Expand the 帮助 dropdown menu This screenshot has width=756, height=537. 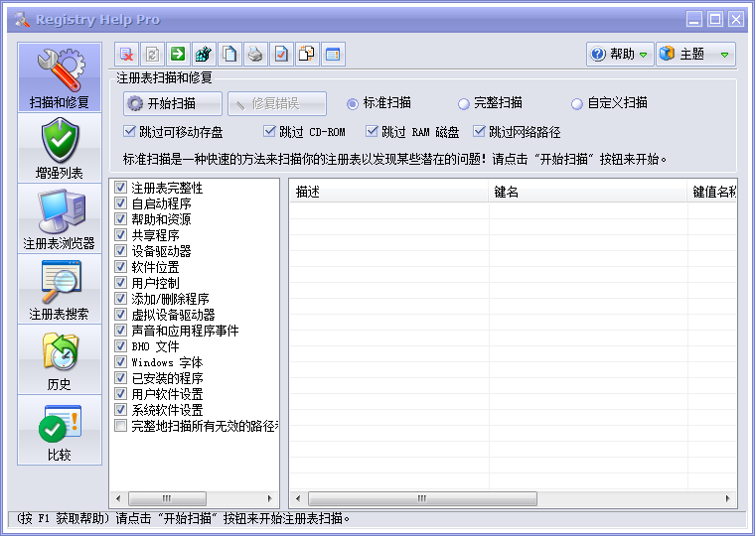(x=621, y=55)
